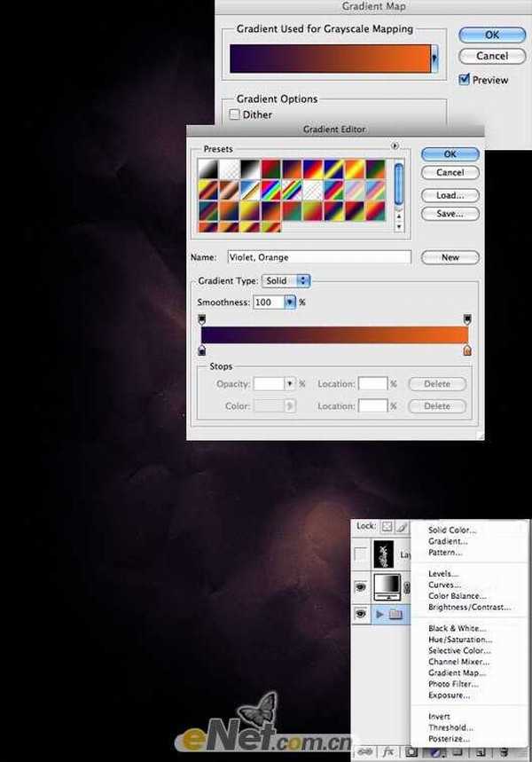Click the gradient Name text field
Viewport: 532px width, 762px height.
coord(318,257)
